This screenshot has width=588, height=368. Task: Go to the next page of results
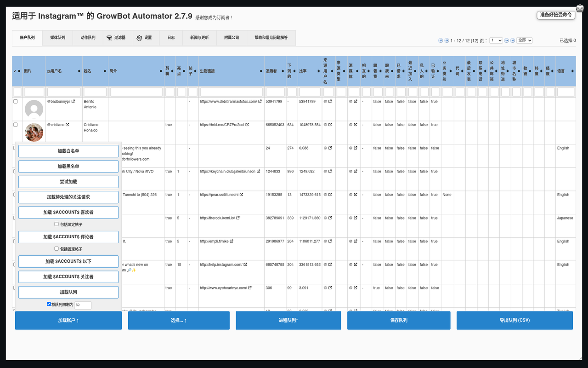[507, 40]
